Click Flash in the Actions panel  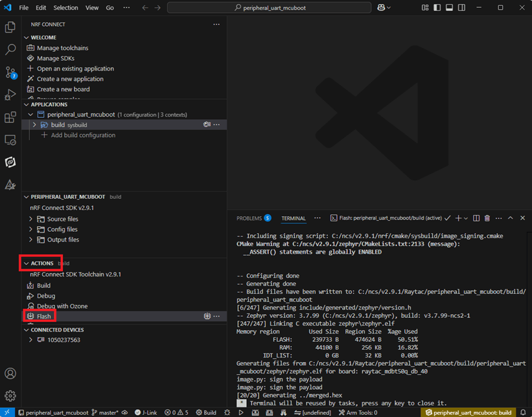44,317
